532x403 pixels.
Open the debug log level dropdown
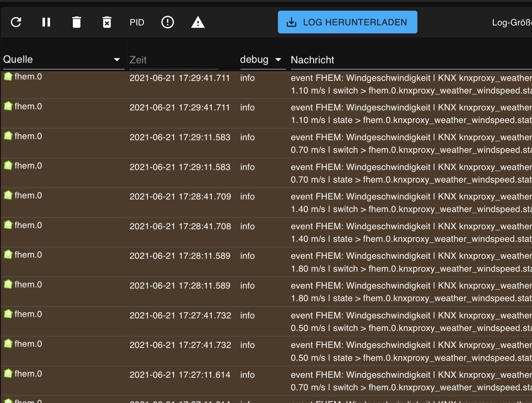[x=262, y=60]
